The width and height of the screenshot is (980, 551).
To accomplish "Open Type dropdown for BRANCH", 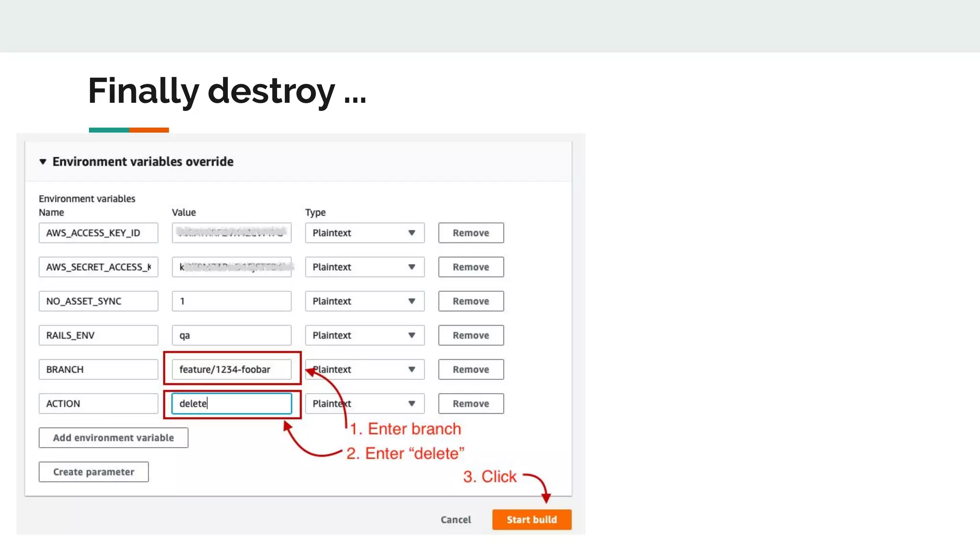I will [x=365, y=370].
